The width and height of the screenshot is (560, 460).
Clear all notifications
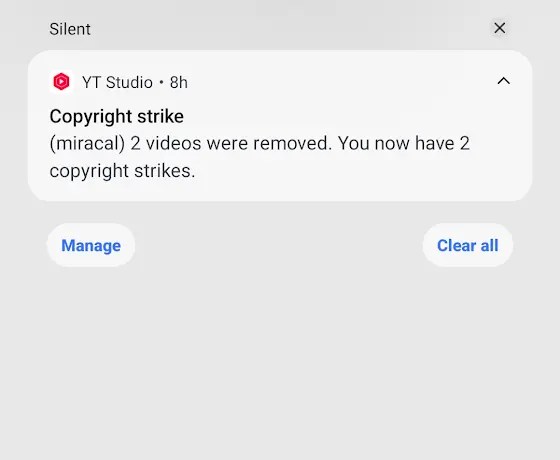coord(468,245)
